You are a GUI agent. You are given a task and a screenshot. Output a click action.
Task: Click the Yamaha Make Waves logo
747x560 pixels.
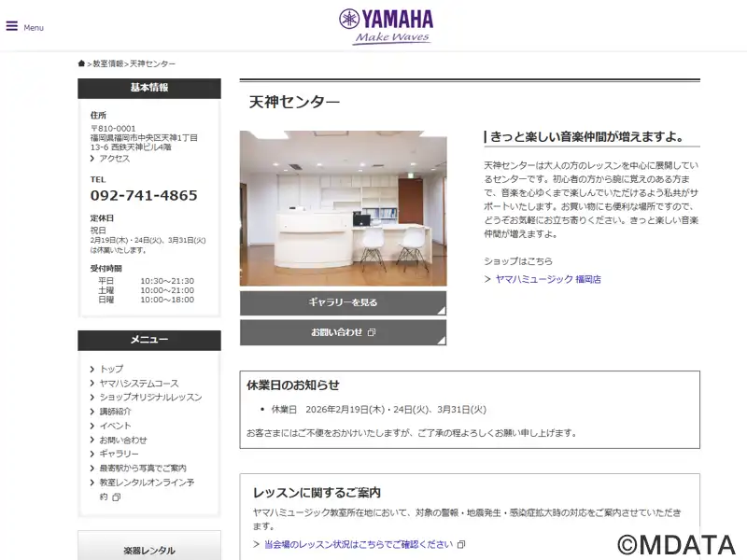387,27
